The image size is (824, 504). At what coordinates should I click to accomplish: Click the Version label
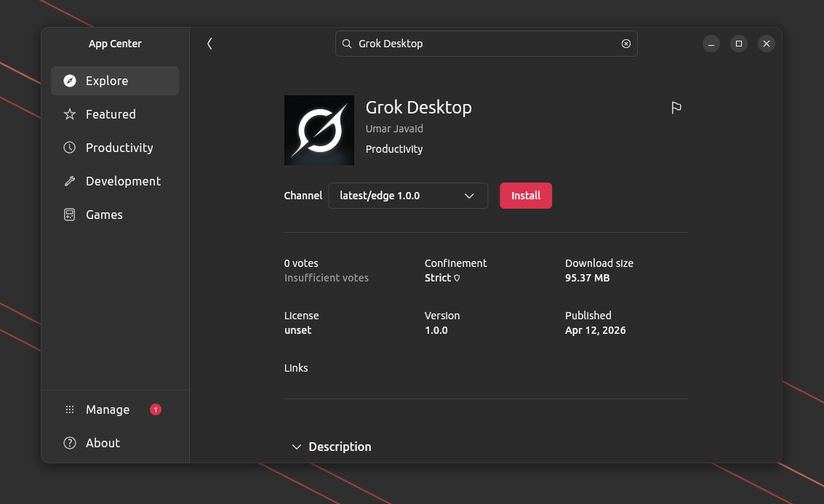point(442,316)
